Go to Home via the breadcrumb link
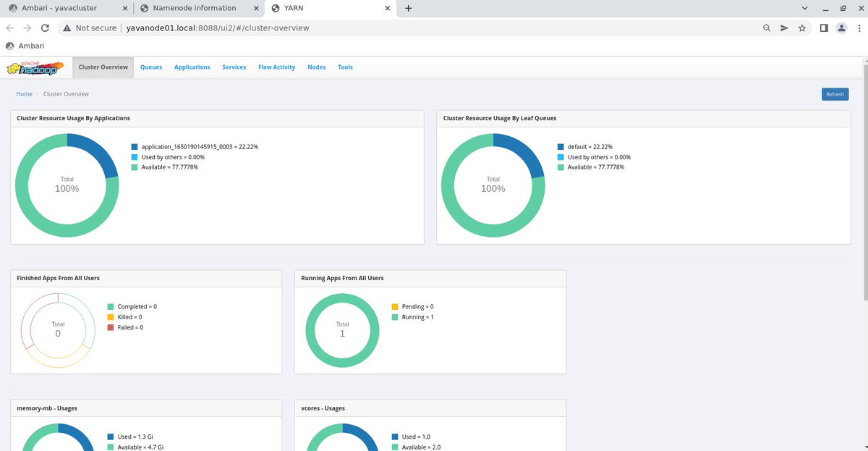 24,93
